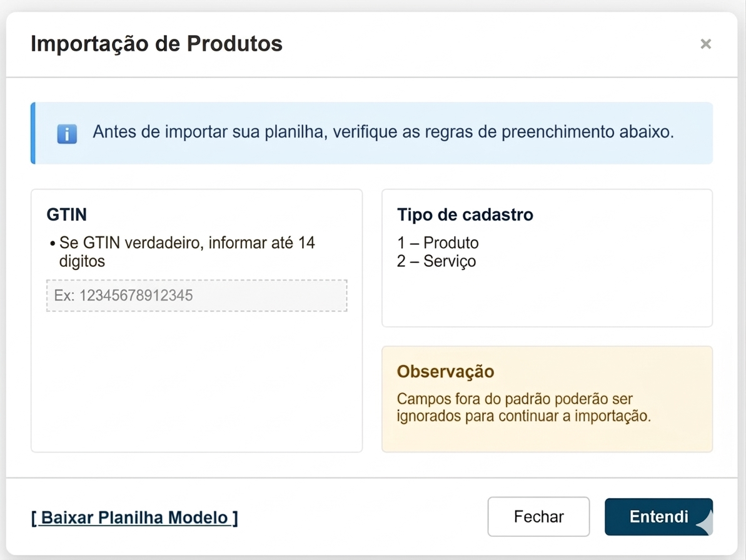Select the '2 – Serviço' line
Screen dimensions: 746x560
(436, 261)
